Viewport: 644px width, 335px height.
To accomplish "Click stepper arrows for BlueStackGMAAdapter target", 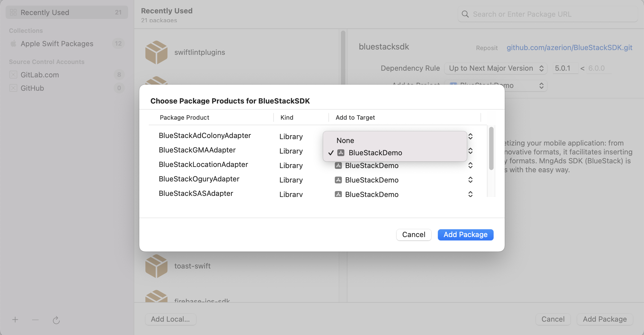I will pyautogui.click(x=470, y=151).
